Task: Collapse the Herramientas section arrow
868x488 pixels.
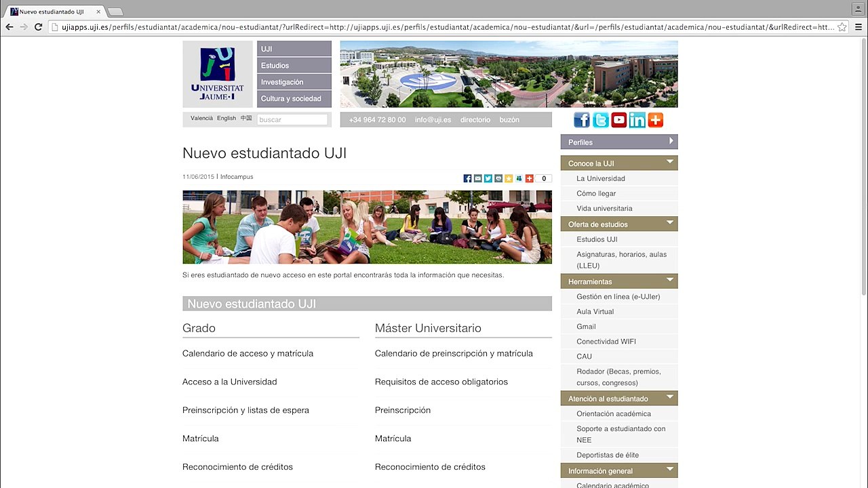Action: [x=670, y=279]
